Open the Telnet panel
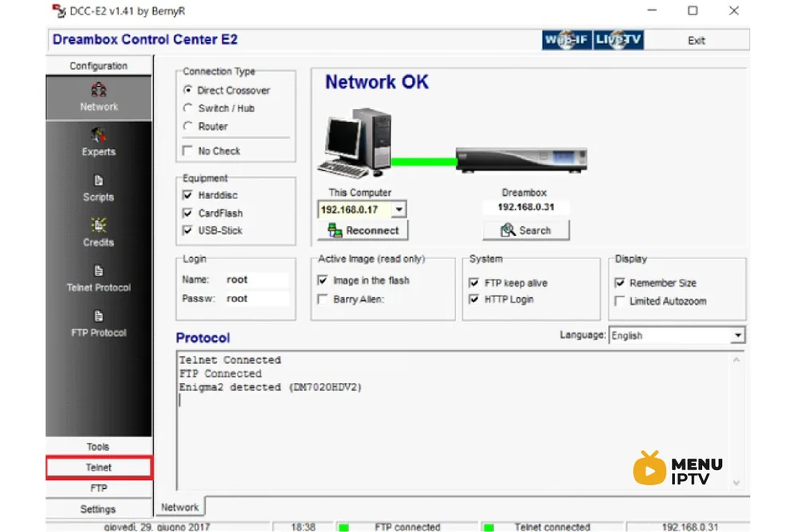Image resolution: width=797 pixels, height=532 pixels. [x=99, y=467]
